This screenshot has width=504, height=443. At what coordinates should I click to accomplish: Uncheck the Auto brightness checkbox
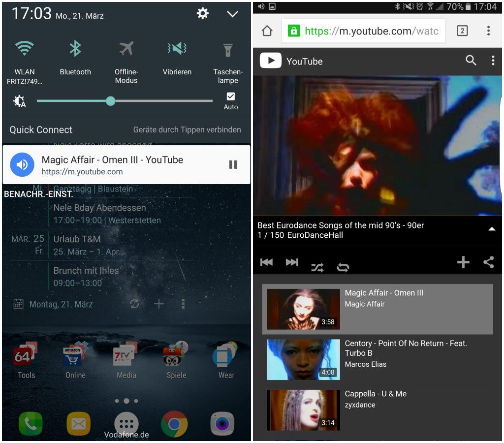point(231,96)
